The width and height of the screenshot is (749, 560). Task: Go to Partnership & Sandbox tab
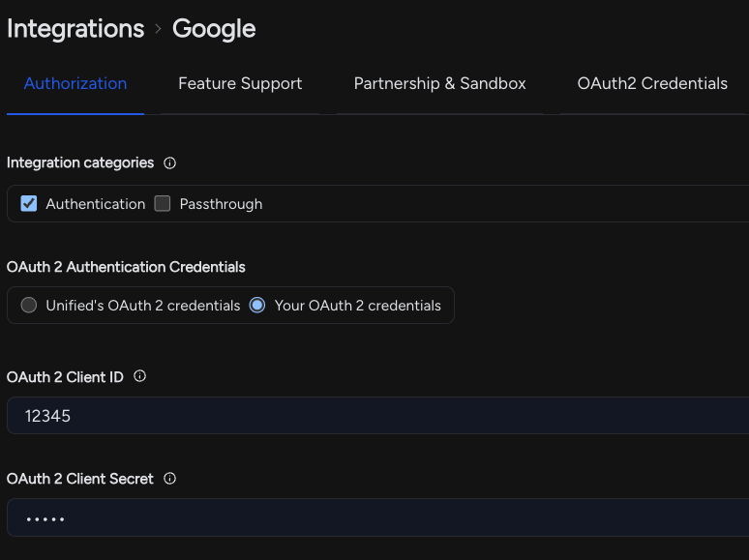click(439, 83)
